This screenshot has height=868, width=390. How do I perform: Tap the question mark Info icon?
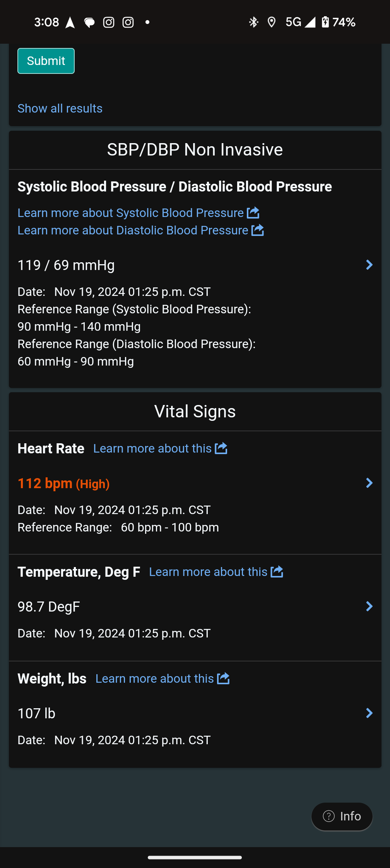329,816
